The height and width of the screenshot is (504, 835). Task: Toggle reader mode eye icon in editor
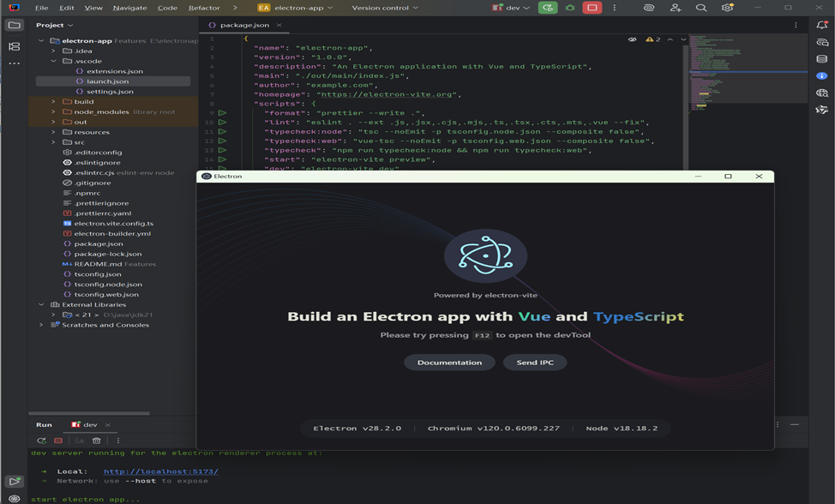pyautogui.click(x=632, y=39)
